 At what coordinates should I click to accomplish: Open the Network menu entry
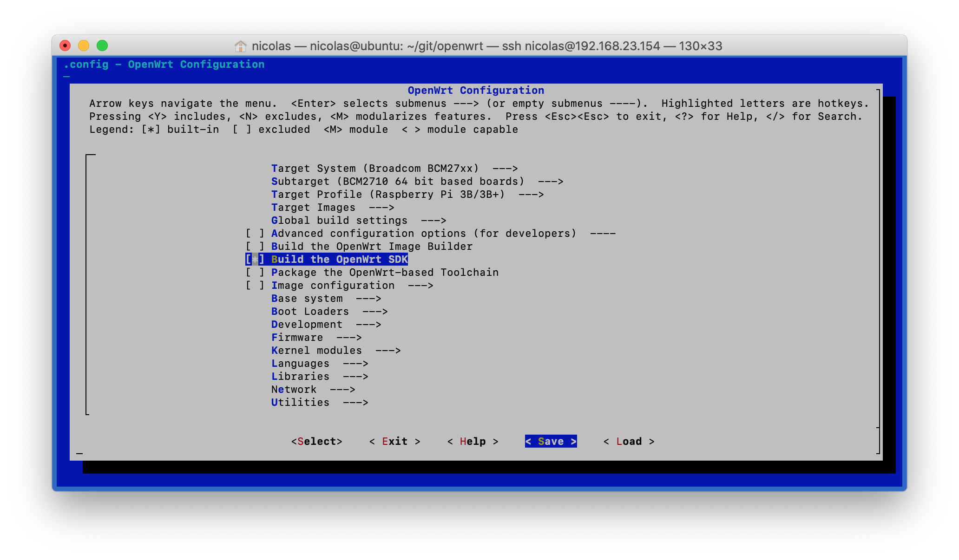point(294,390)
